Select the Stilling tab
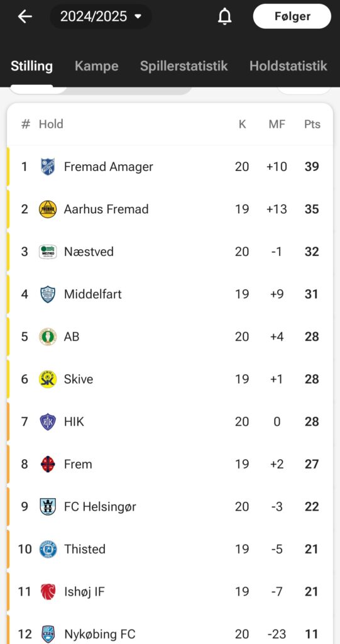340x644 pixels. (x=31, y=65)
